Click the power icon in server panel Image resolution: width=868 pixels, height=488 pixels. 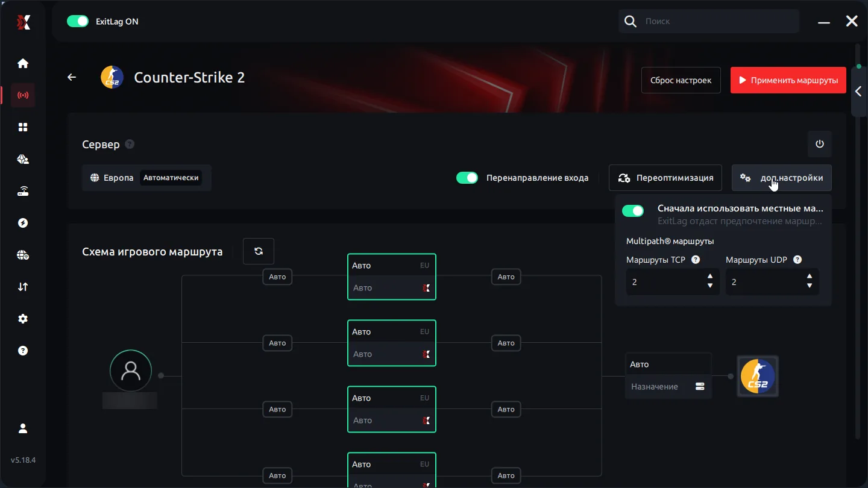click(x=819, y=144)
